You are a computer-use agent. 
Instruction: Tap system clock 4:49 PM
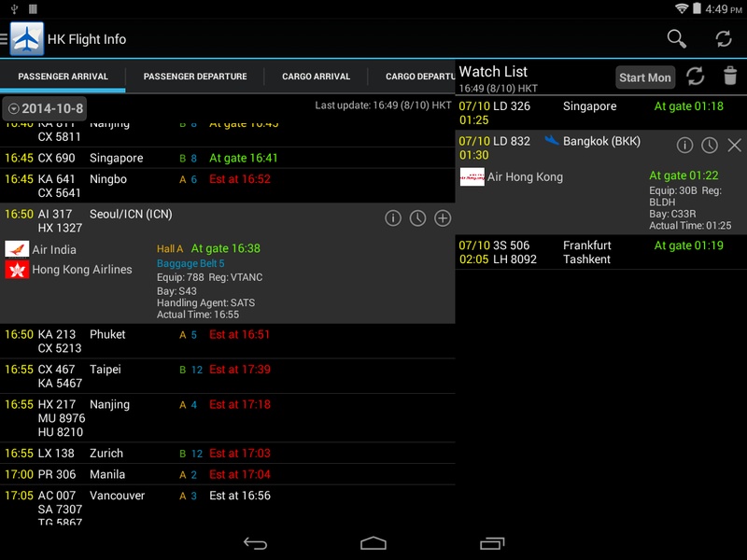pos(723,9)
